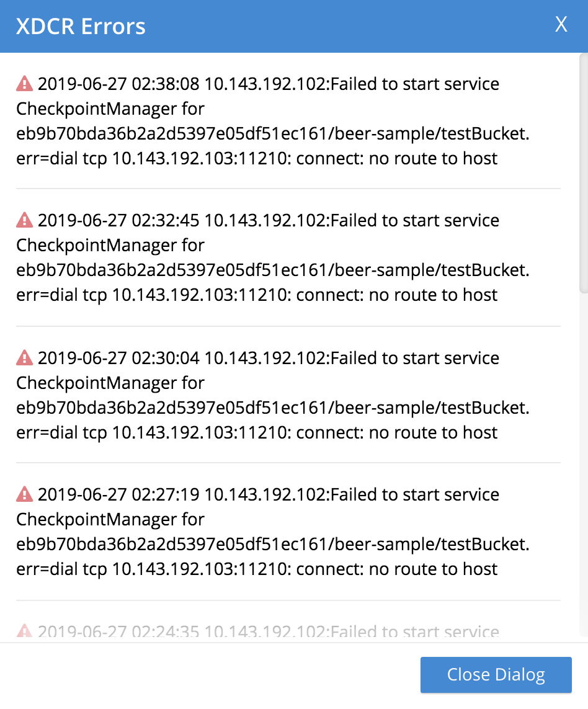Select the 02:38:08 error message text
Screen dimensions: 588x709
click(x=267, y=121)
